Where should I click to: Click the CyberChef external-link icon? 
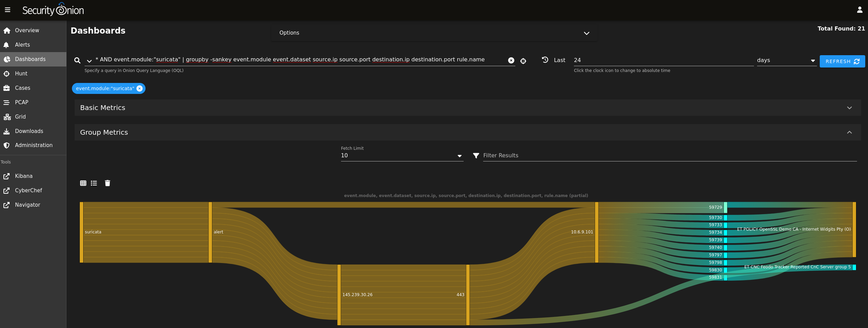(x=7, y=191)
